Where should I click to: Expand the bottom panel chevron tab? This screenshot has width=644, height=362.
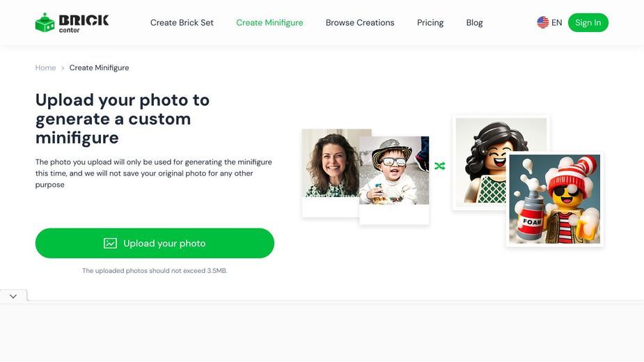[x=13, y=296]
